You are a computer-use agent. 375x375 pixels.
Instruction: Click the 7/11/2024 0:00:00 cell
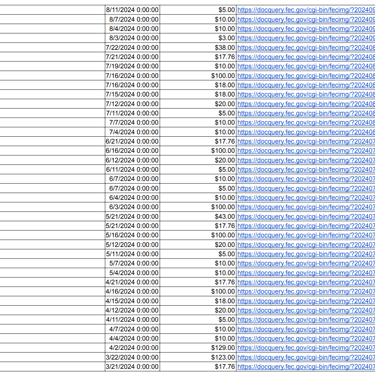[132, 113]
